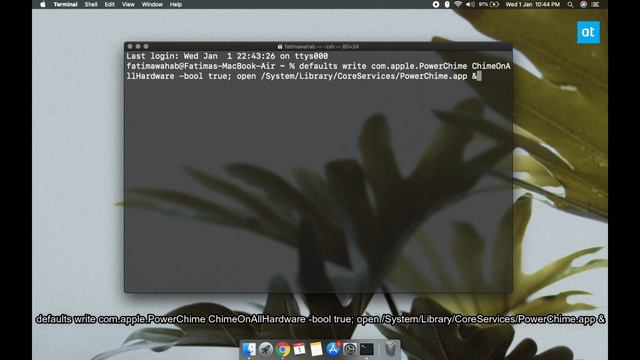This screenshot has width=640, height=360.
Task: Open Spotlight search
Action: point(570,4)
